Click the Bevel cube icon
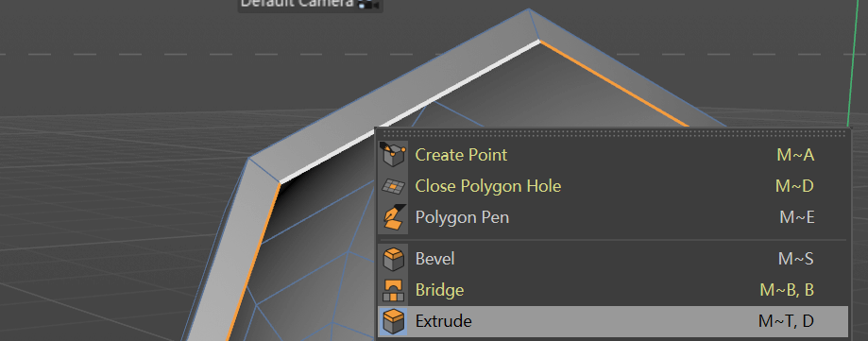868x341 pixels. tap(393, 259)
